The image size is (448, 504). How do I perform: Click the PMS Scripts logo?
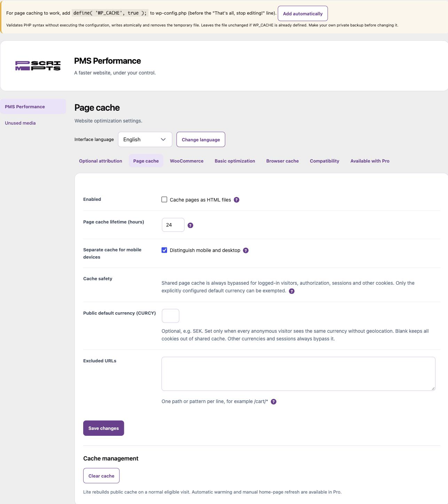(38, 66)
